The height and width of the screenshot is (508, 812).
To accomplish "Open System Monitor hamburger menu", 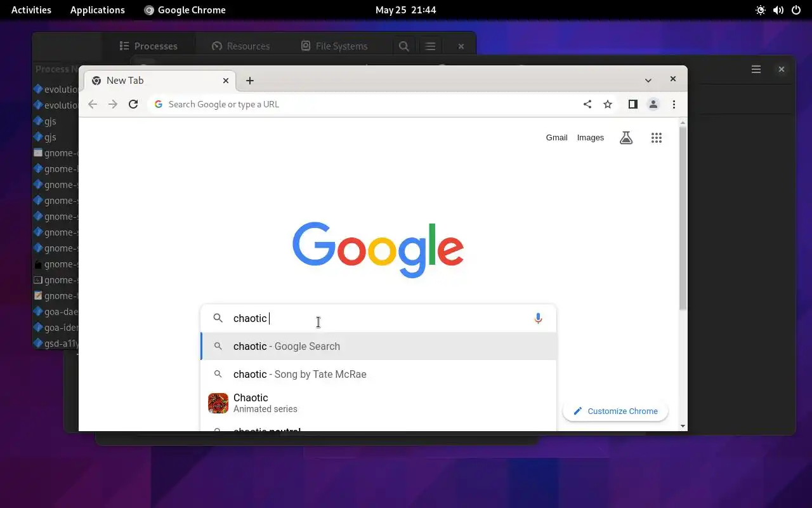I will click(430, 46).
